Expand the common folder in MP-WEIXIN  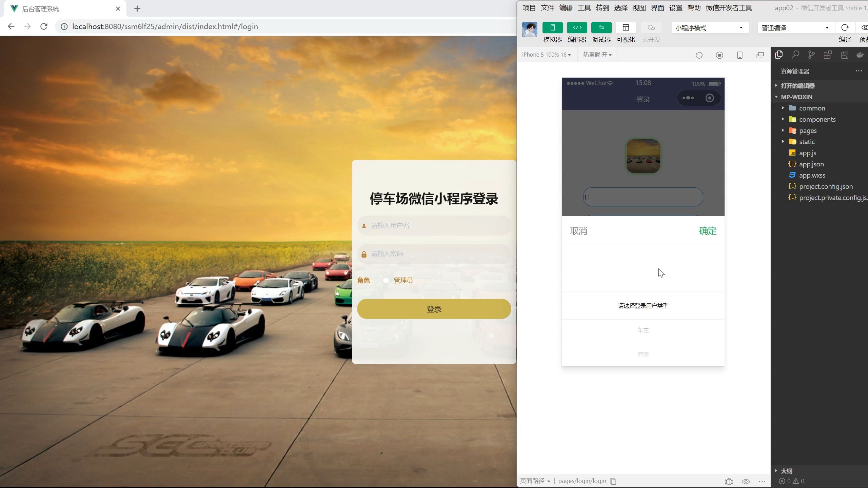tap(783, 108)
